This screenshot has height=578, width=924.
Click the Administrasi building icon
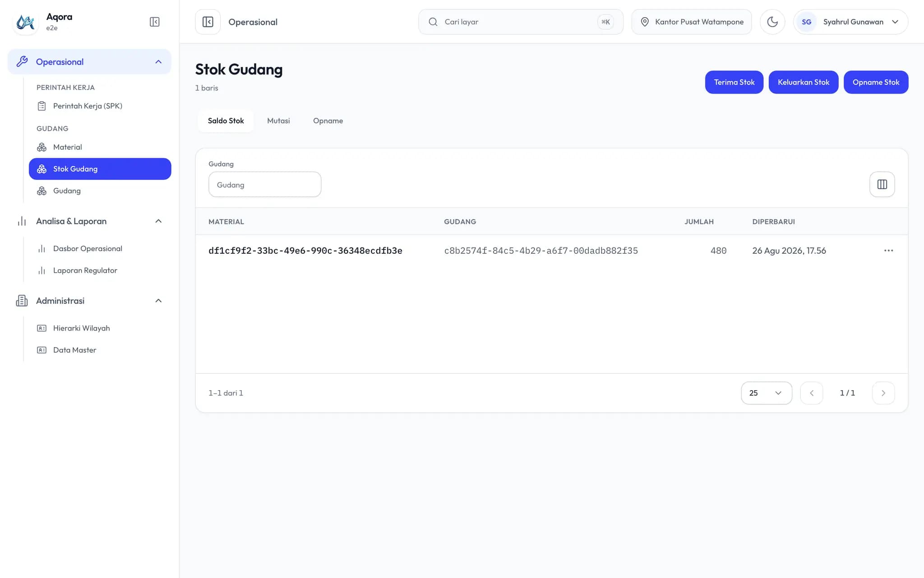[x=22, y=301]
